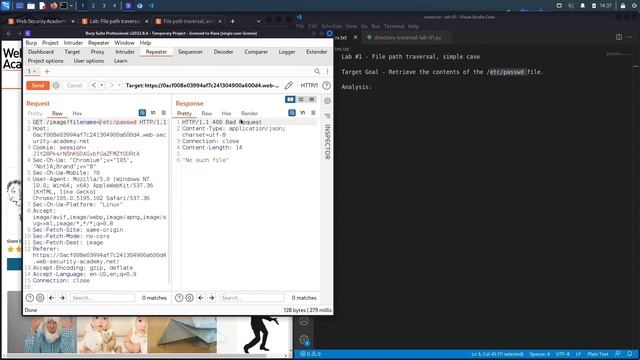Toggle Response non-printable characters \n
Viewport: 640px width, 360px height.
[x=302, y=113]
